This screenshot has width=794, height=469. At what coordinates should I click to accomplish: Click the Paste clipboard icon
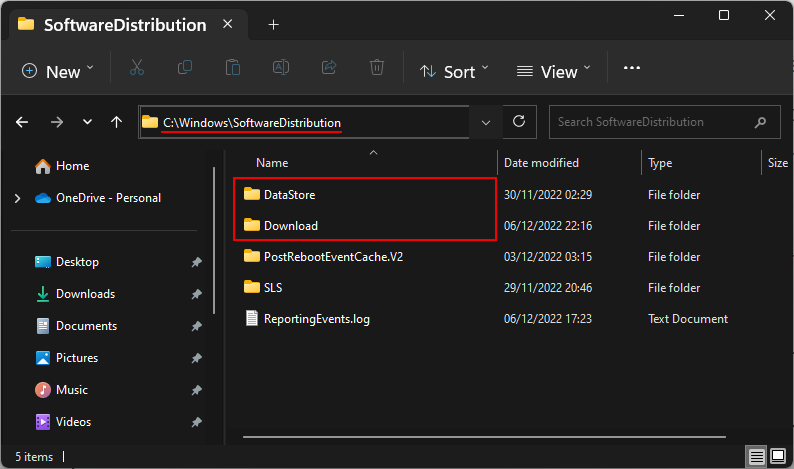pyautogui.click(x=232, y=67)
